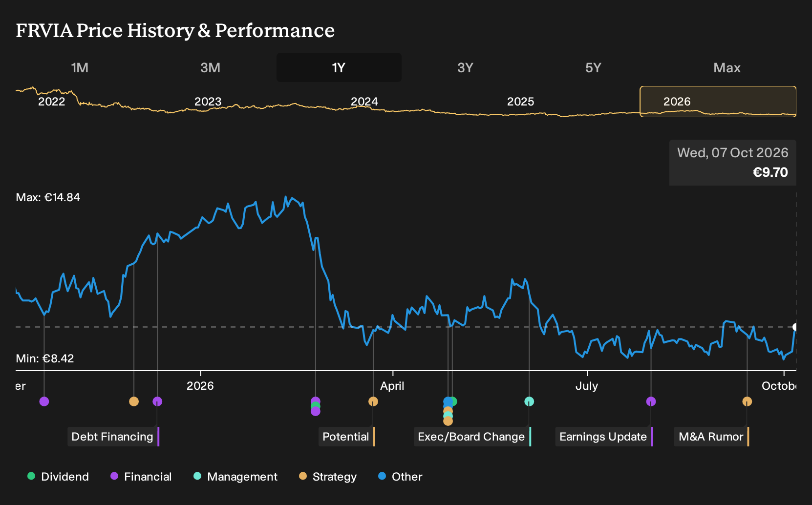Toggle the Management legend filter

coord(235,477)
